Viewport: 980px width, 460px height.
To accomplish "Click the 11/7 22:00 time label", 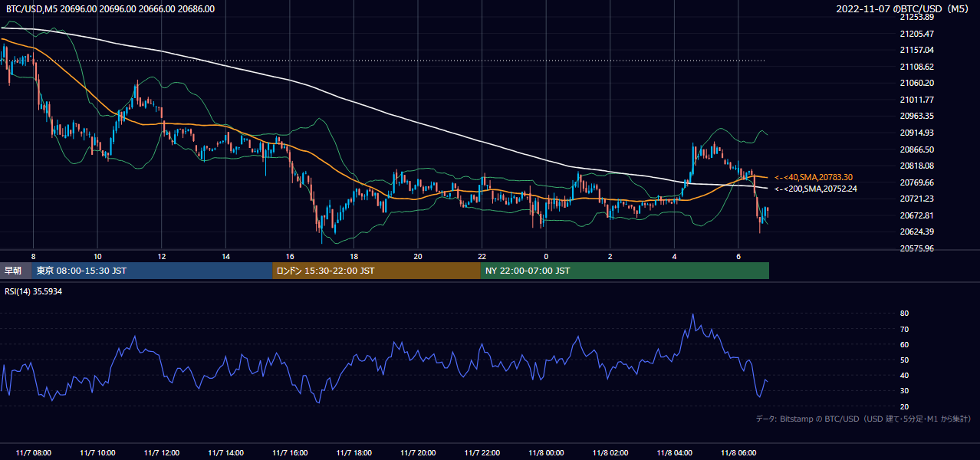I will tap(482, 453).
